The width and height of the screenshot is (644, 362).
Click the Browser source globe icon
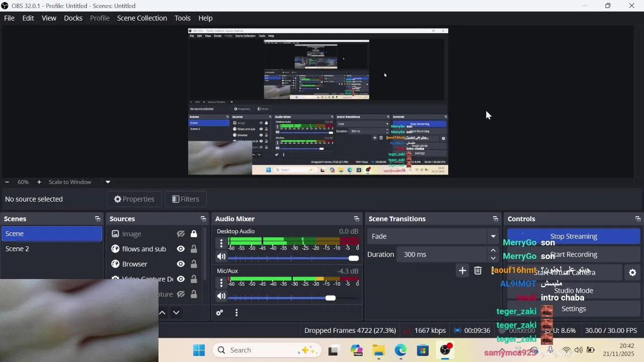[x=115, y=264]
